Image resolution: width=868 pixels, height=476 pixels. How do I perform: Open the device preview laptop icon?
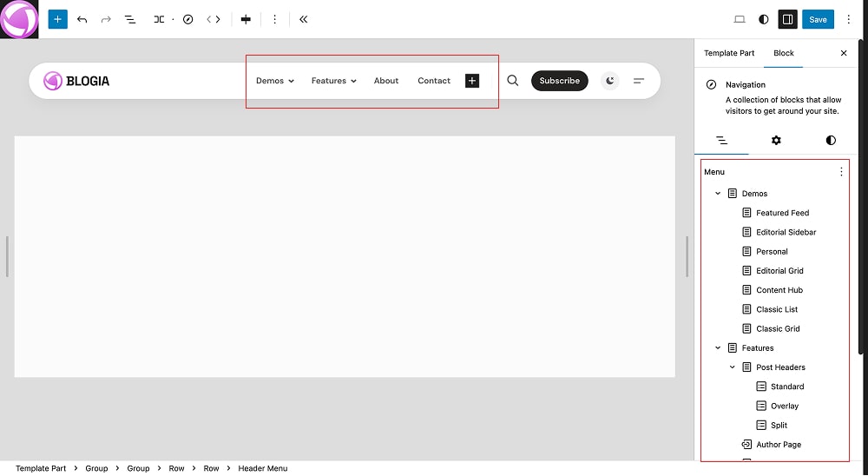pyautogui.click(x=740, y=19)
